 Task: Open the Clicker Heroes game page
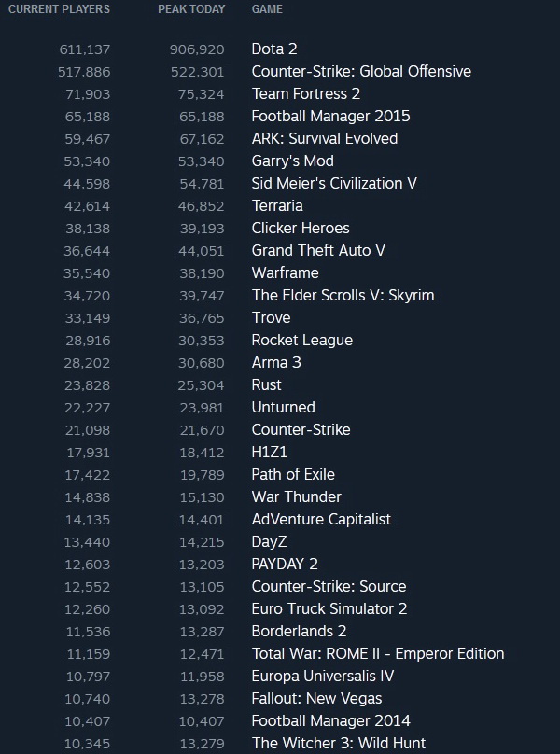click(301, 228)
